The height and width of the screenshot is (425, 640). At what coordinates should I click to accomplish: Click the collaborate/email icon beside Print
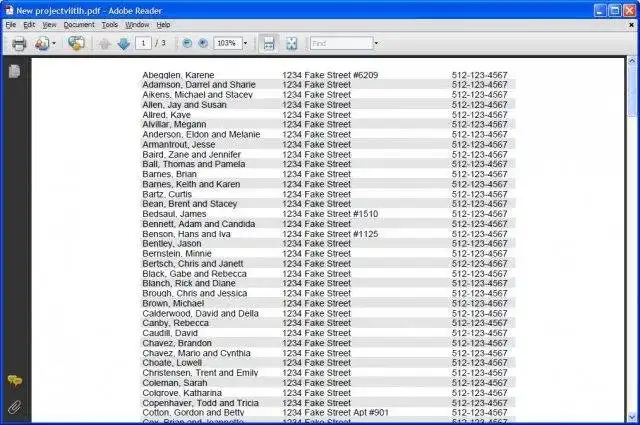42,43
